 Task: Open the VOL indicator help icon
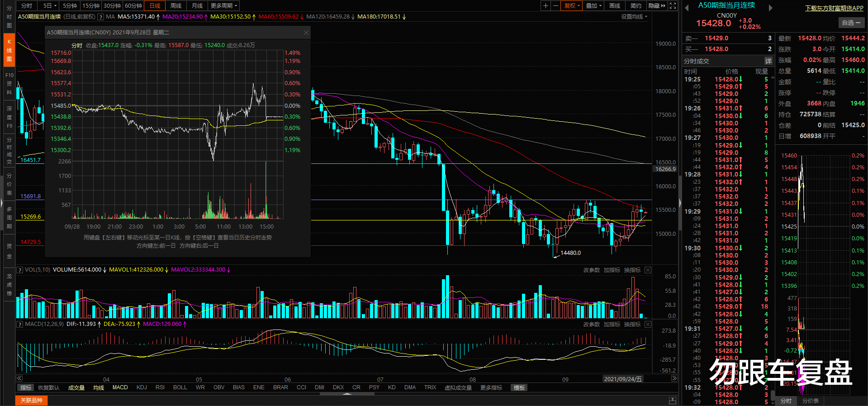20,270
